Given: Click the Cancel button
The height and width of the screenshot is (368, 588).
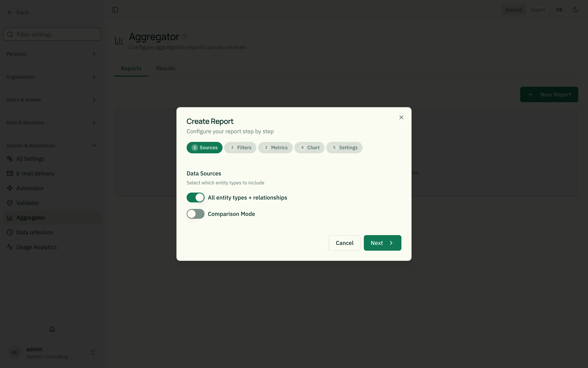Looking at the screenshot, I should pyautogui.click(x=345, y=243).
